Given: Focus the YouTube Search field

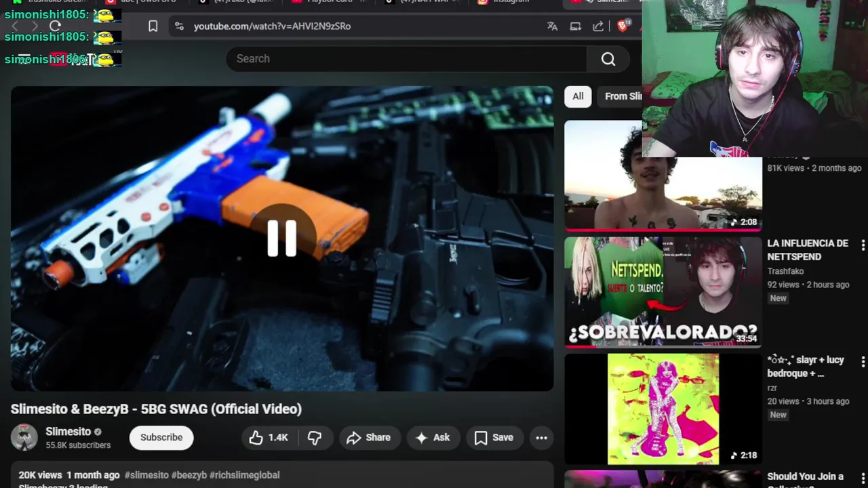Looking at the screenshot, I should [x=406, y=59].
